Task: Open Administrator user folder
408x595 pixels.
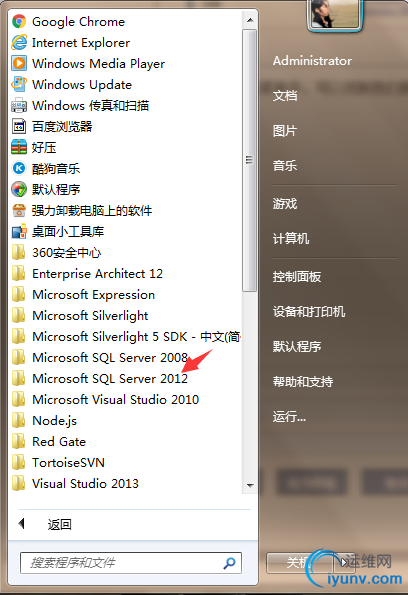Action: (312, 61)
